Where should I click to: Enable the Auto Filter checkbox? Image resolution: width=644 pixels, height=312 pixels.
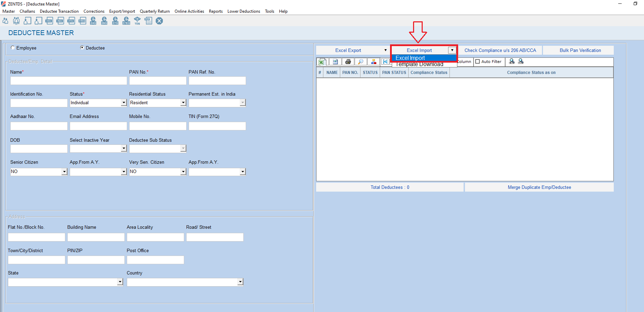pos(477,62)
